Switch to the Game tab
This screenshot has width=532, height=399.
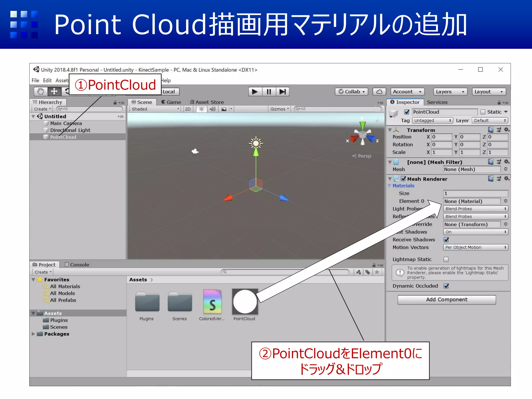click(x=171, y=102)
